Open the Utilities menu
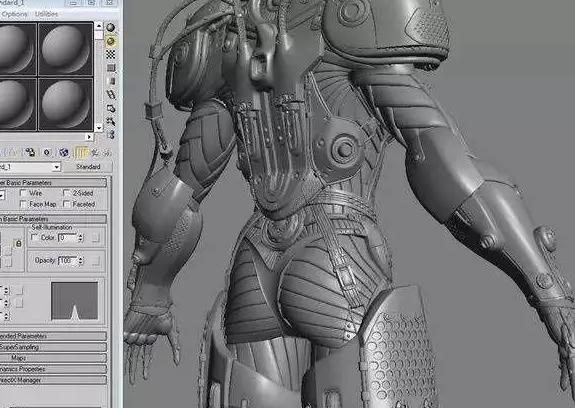This screenshot has width=575, height=408. click(46, 14)
